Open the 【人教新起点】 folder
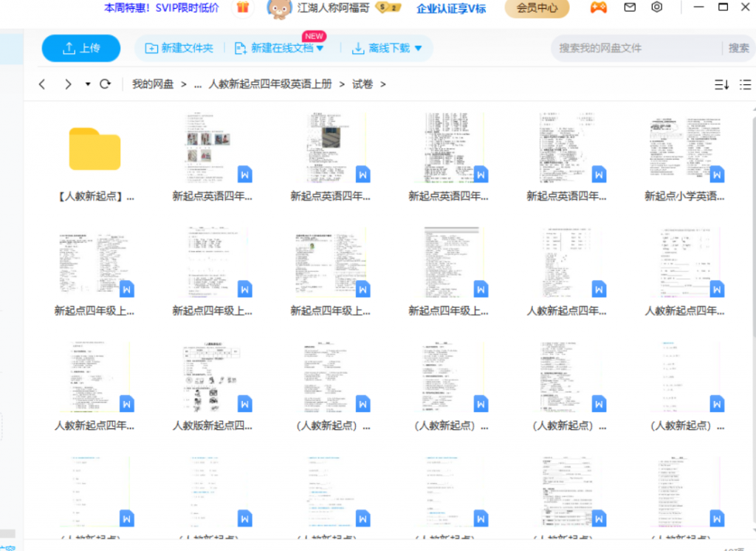The image size is (756, 551). click(94, 157)
